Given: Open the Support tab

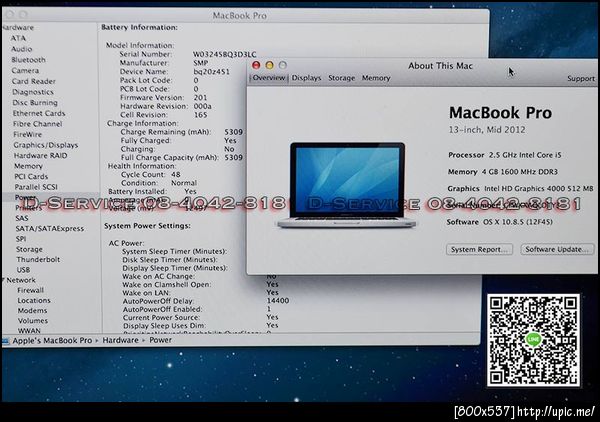Looking at the screenshot, I should pyautogui.click(x=580, y=78).
